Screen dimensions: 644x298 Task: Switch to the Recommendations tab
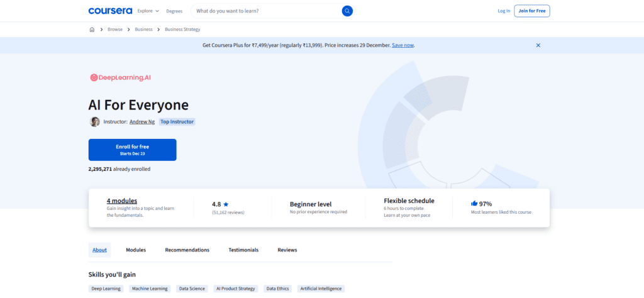point(187,250)
